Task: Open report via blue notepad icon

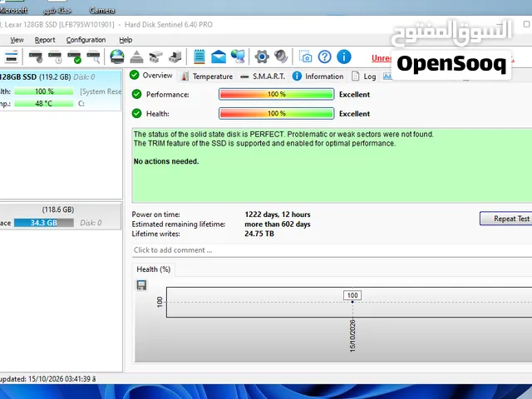Action: (x=199, y=57)
